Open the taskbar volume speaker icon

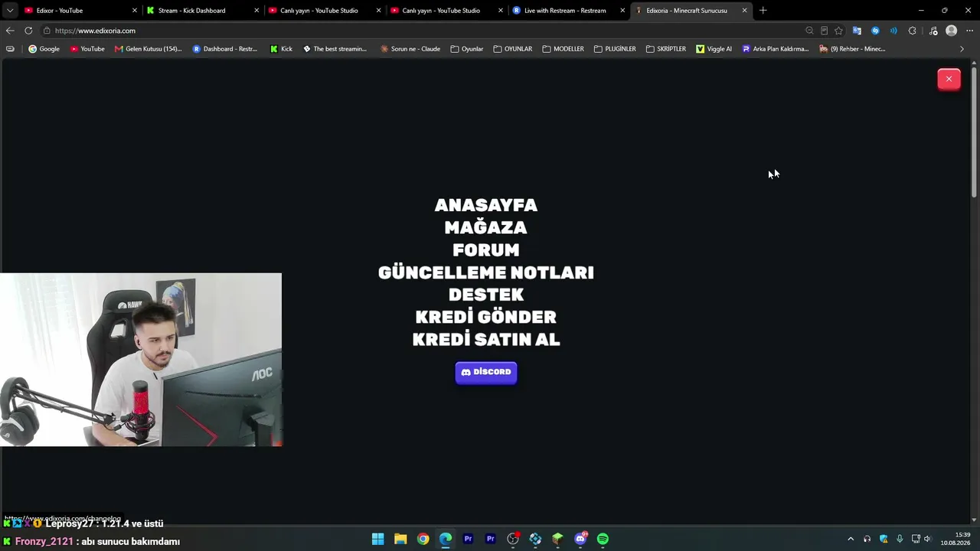(927, 539)
